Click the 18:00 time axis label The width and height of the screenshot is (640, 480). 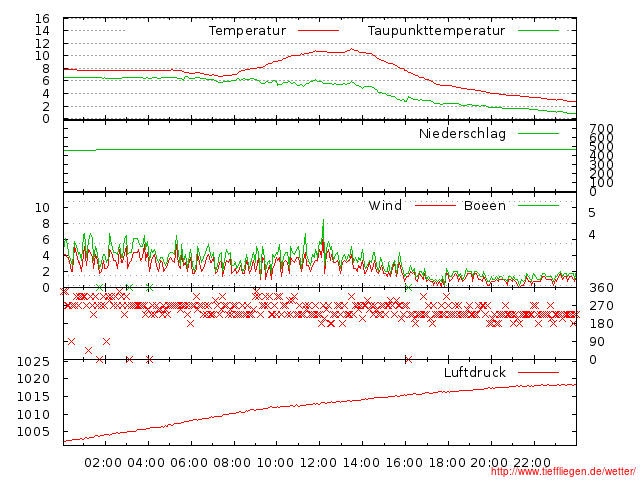click(x=447, y=463)
